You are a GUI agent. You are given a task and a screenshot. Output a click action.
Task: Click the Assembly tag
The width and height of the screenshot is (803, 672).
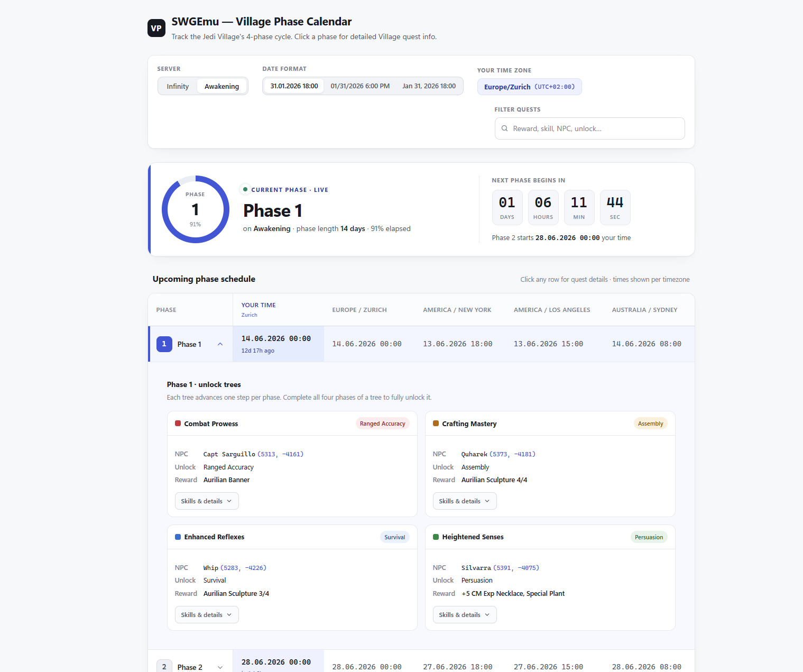(650, 424)
